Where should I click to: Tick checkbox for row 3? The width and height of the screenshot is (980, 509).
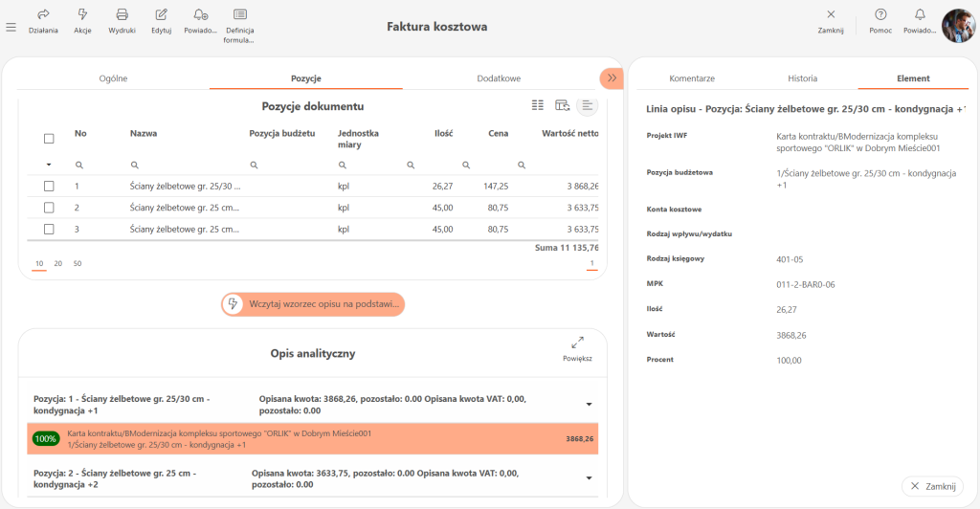[x=49, y=230]
